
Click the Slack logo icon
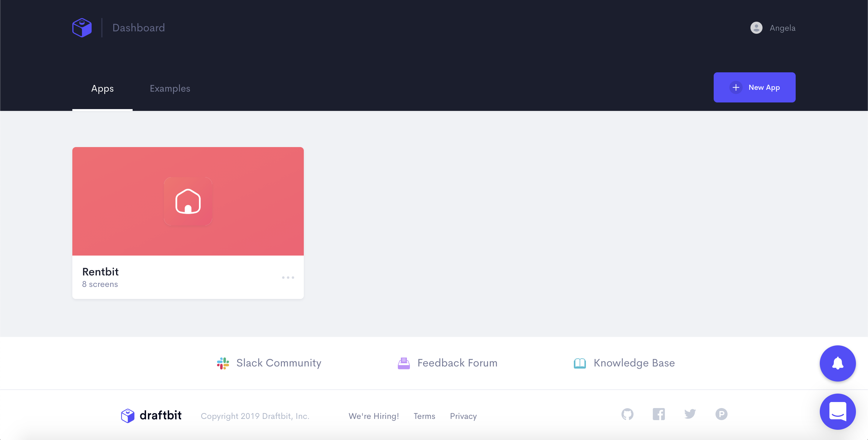223,363
